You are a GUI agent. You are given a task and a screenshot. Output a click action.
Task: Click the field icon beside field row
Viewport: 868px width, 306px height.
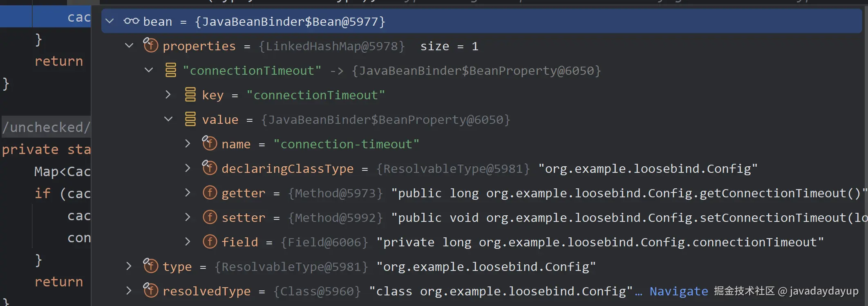[x=210, y=241]
